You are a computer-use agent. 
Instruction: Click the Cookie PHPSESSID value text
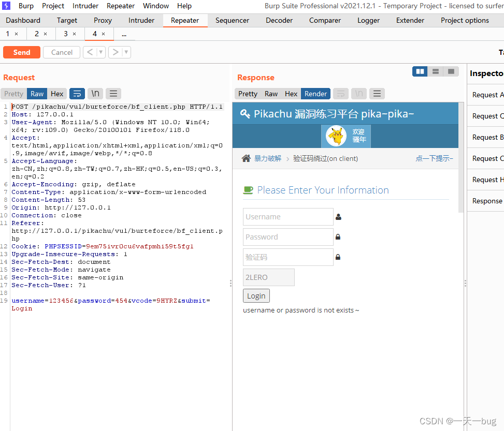pyautogui.click(x=140, y=246)
